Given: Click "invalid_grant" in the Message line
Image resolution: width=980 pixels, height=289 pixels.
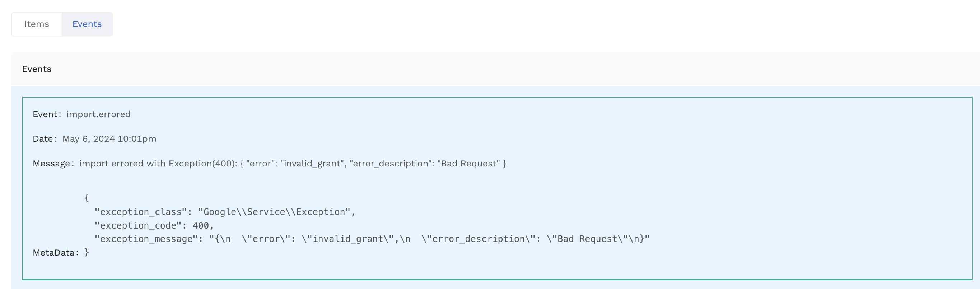Looking at the screenshot, I should pyautogui.click(x=312, y=163).
